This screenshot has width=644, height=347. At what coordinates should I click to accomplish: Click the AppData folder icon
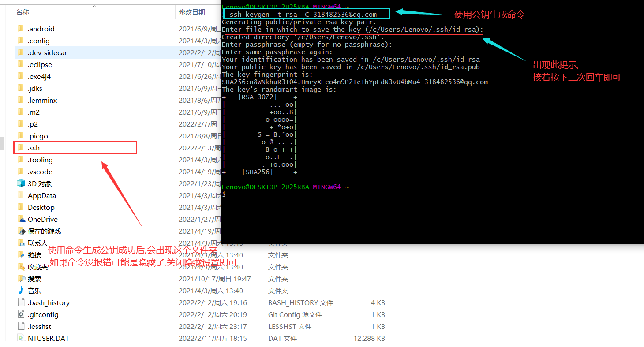21,195
